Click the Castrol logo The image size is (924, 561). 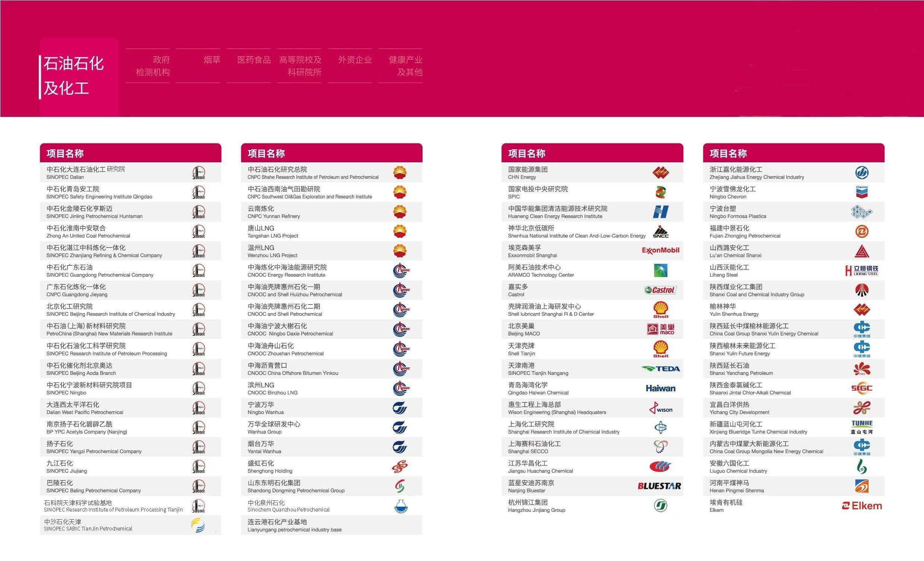click(660, 290)
